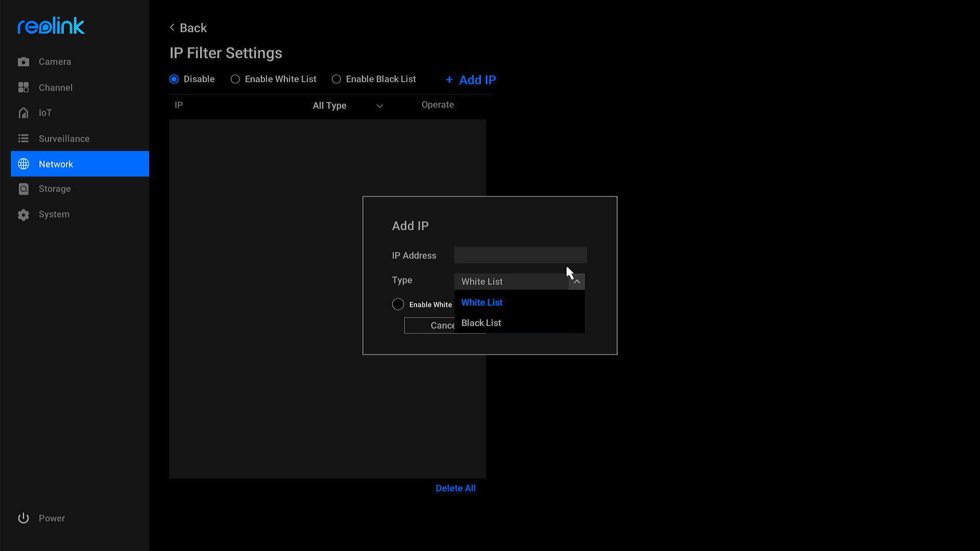Click the Channel icon in sidebar
This screenshot has width=980, height=551.
tap(24, 87)
